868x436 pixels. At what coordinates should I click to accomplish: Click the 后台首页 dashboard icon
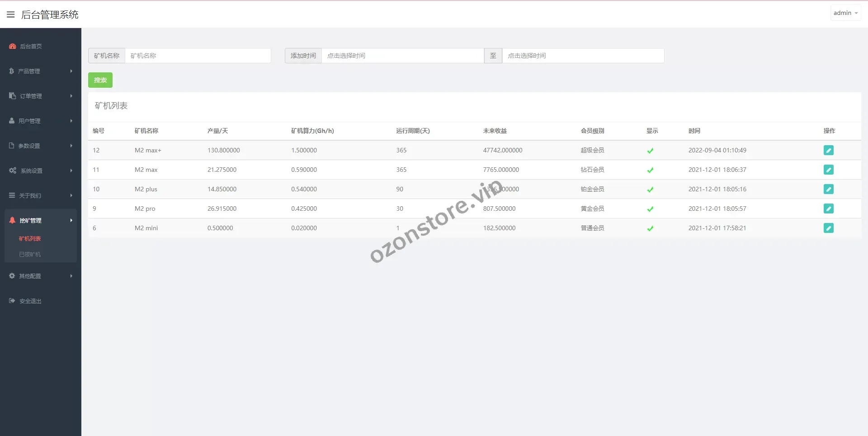[13, 46]
